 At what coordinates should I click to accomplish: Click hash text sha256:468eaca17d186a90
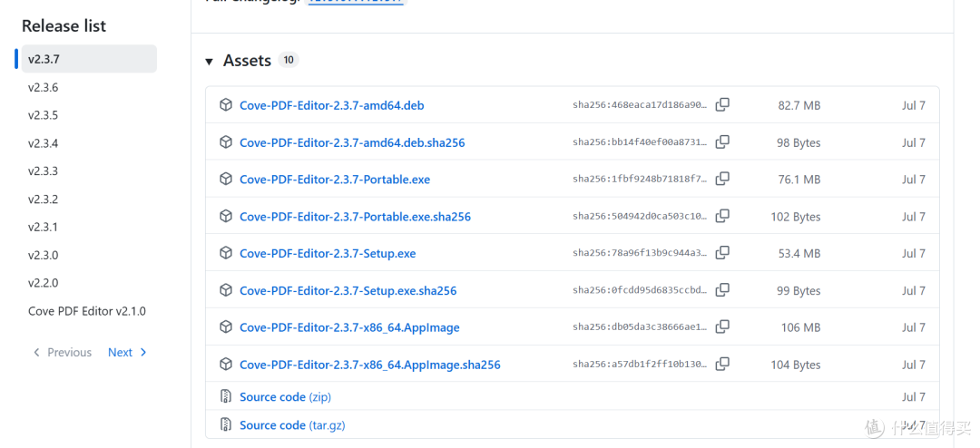point(640,105)
